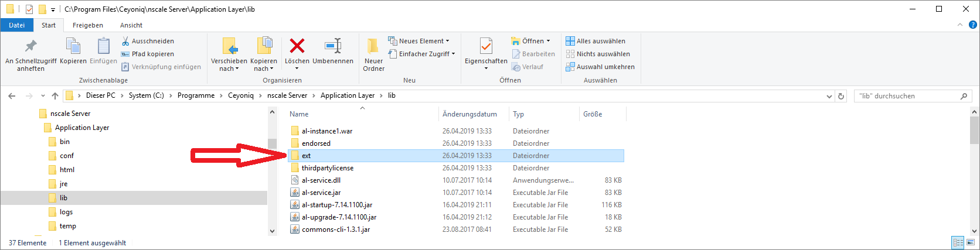Navigate up one folder with the up arrow
Viewport: 980px width, 250px height.
55,96
